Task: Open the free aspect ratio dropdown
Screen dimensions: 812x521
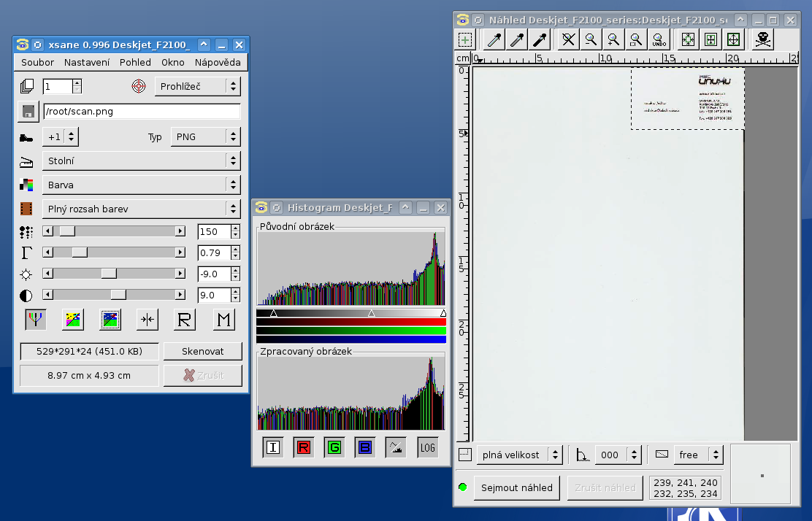Action: point(698,455)
